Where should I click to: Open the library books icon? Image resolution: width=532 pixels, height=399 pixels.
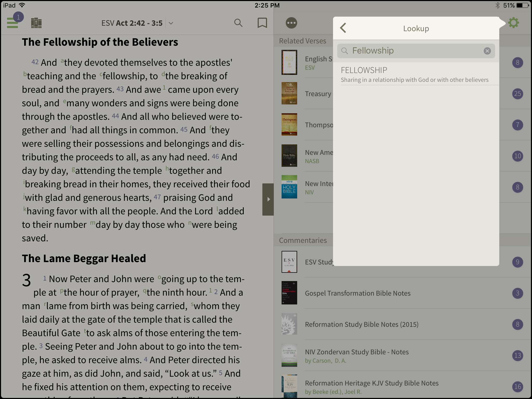coord(36,23)
